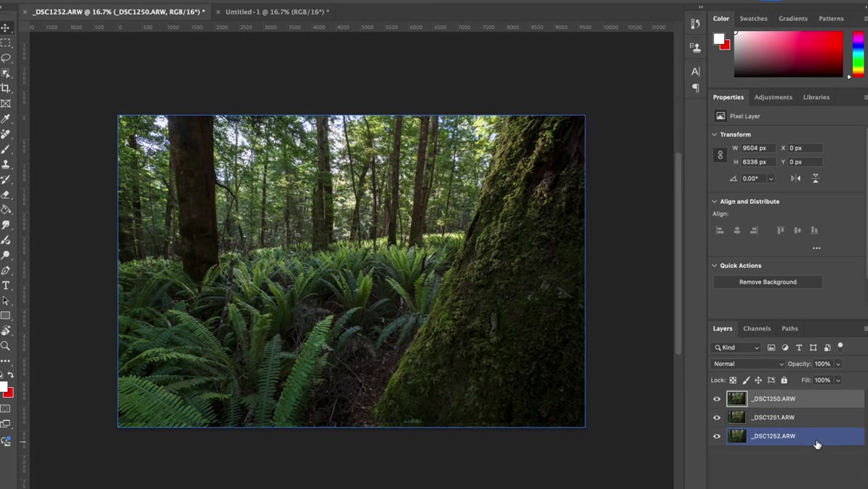Align left edges
Screen dimensions: 868x489
coord(720,230)
